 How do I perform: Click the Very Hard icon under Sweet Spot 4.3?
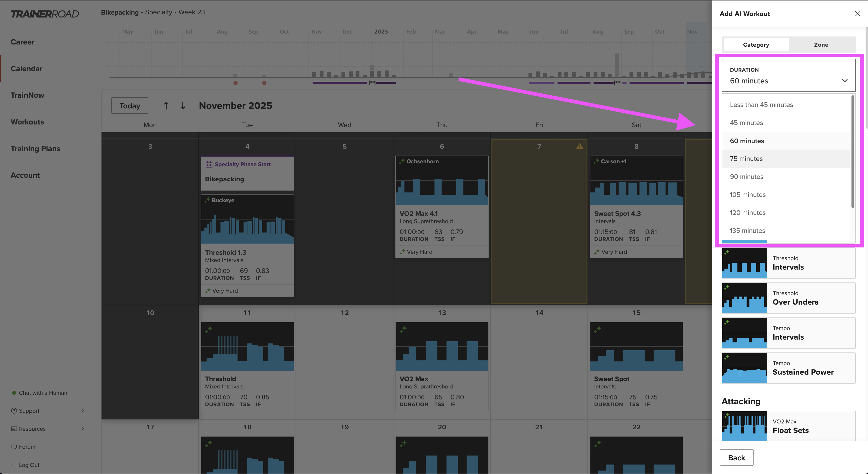[597, 252]
